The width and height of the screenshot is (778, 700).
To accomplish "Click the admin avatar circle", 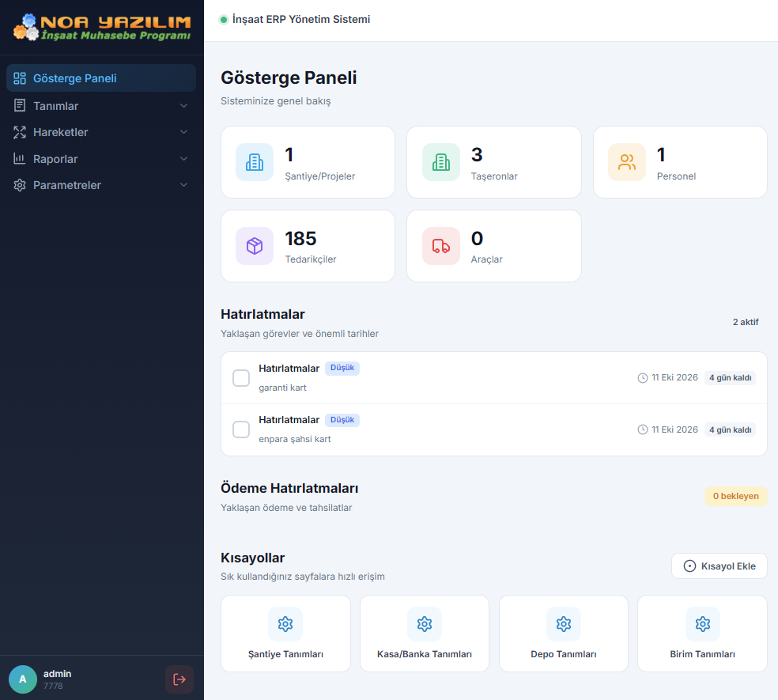I will tap(23, 679).
